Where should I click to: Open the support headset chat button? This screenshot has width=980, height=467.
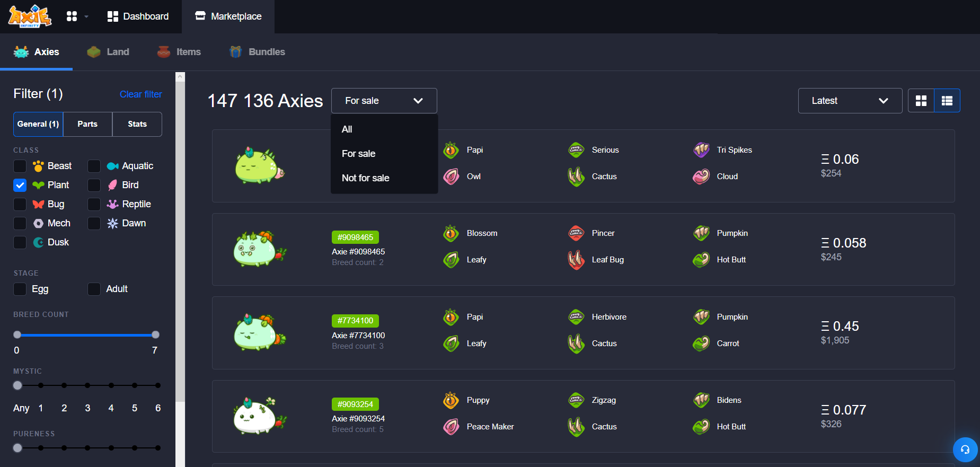click(x=965, y=450)
